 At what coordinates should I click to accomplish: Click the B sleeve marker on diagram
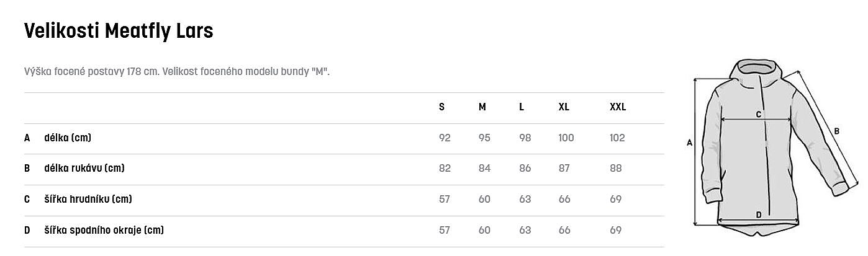click(x=837, y=131)
